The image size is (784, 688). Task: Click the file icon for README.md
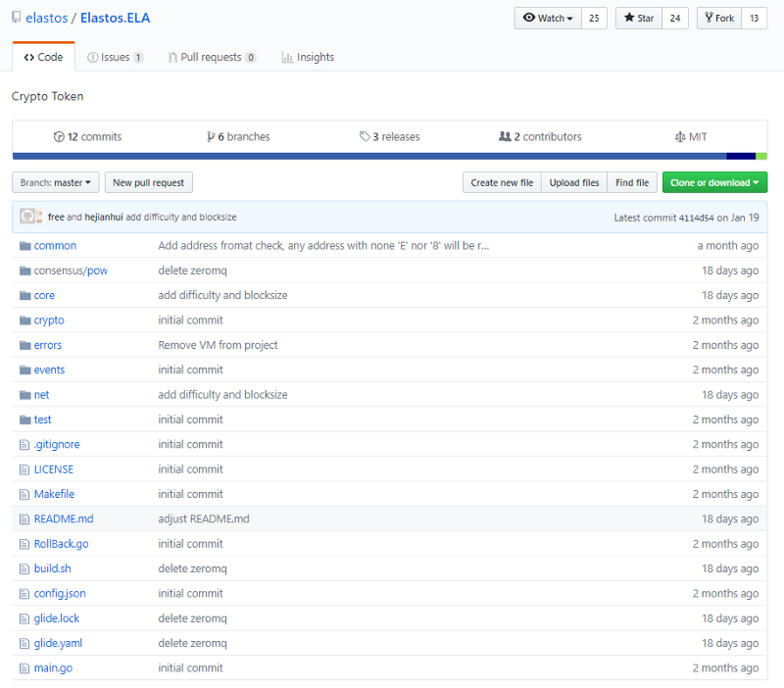click(24, 519)
